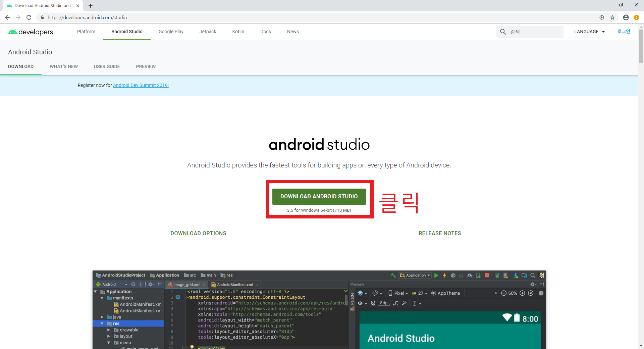Viewport: 644px width, 349px height.
Task: Click the 로그인 sign-in link
Action: pyautogui.click(x=624, y=31)
